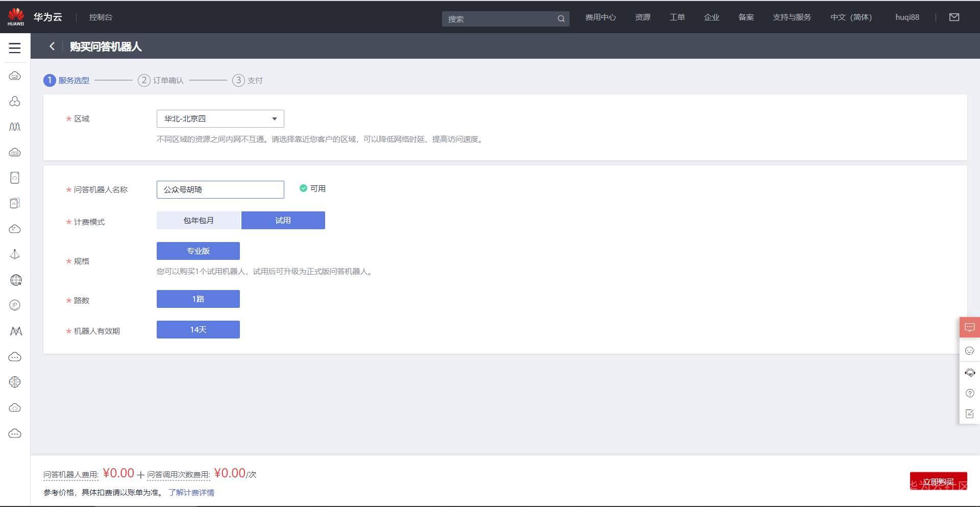The height and width of the screenshot is (507, 980).
Task: Click the search magnifier icon
Action: [561, 19]
